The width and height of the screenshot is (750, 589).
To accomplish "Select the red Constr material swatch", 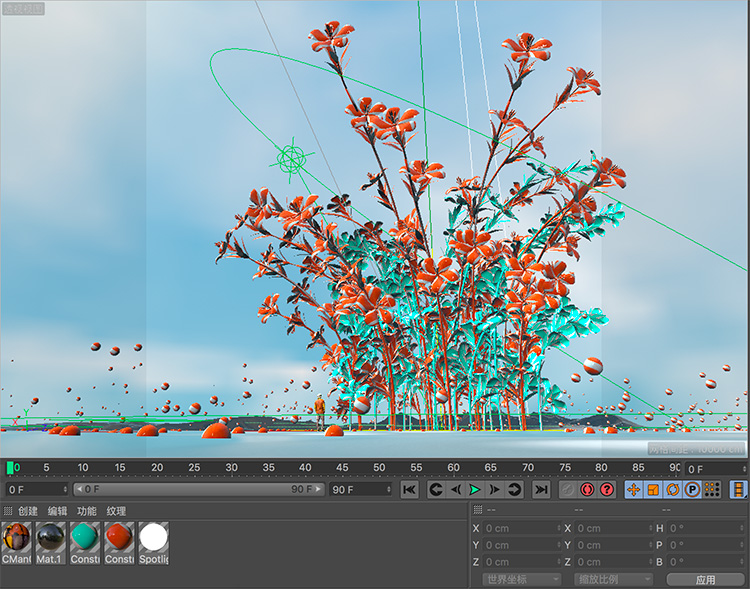I will point(119,543).
